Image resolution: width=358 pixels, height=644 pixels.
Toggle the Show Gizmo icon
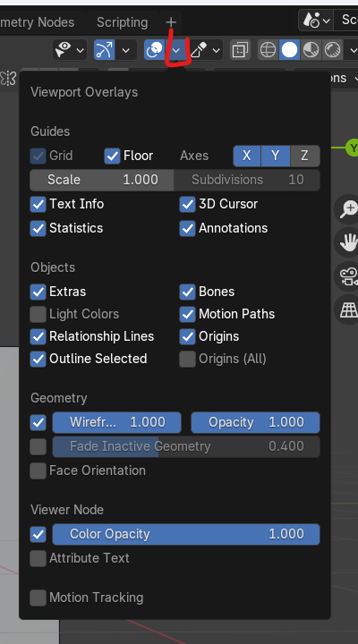click(105, 50)
